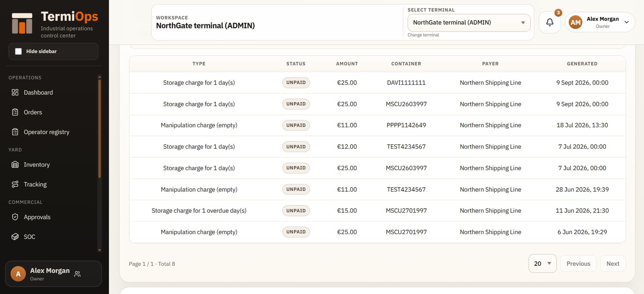The image size is (644, 294).
Task: Click the Change terminal hint text
Action: 423,35
